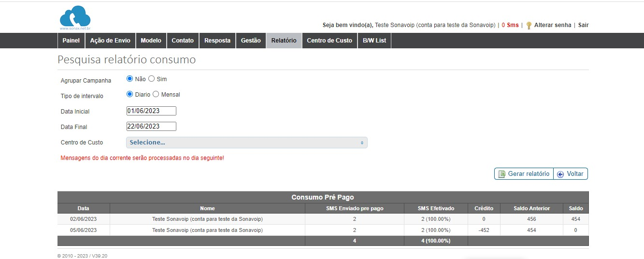Click the SMS Enviado pre pago header
This screenshot has width=644, height=259.
(355, 208)
